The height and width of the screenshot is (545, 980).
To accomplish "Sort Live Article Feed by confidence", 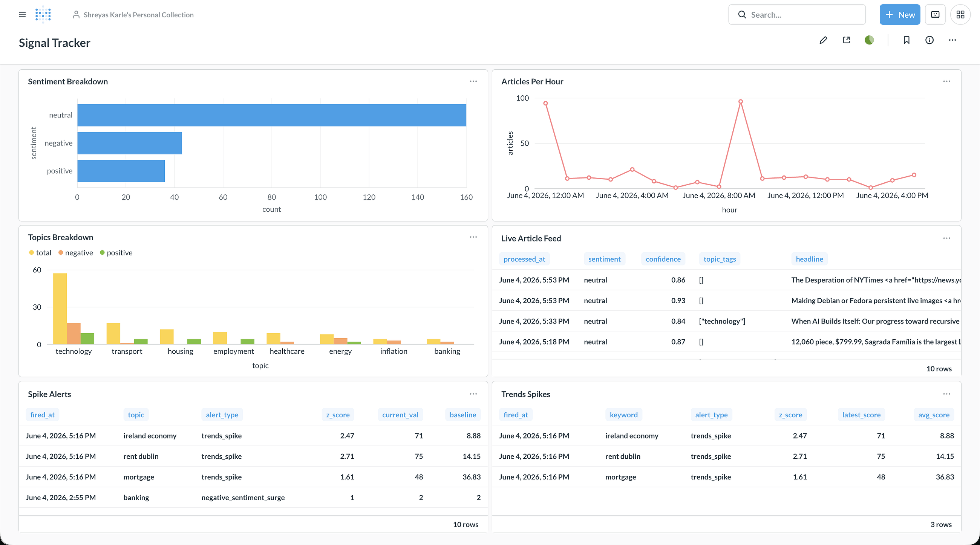I will [x=663, y=259].
